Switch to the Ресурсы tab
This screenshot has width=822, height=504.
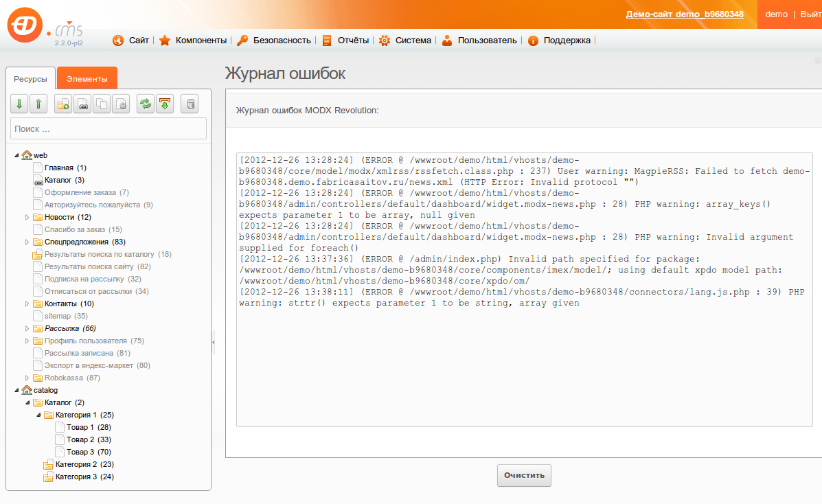point(30,79)
